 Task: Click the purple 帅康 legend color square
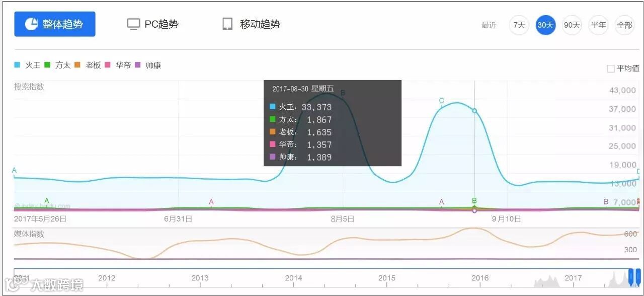pyautogui.click(x=138, y=65)
